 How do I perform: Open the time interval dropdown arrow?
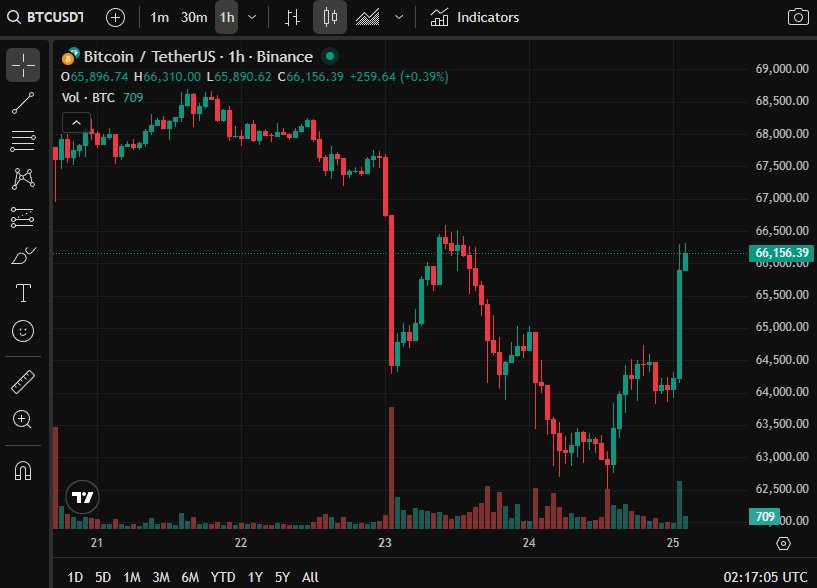[252, 17]
